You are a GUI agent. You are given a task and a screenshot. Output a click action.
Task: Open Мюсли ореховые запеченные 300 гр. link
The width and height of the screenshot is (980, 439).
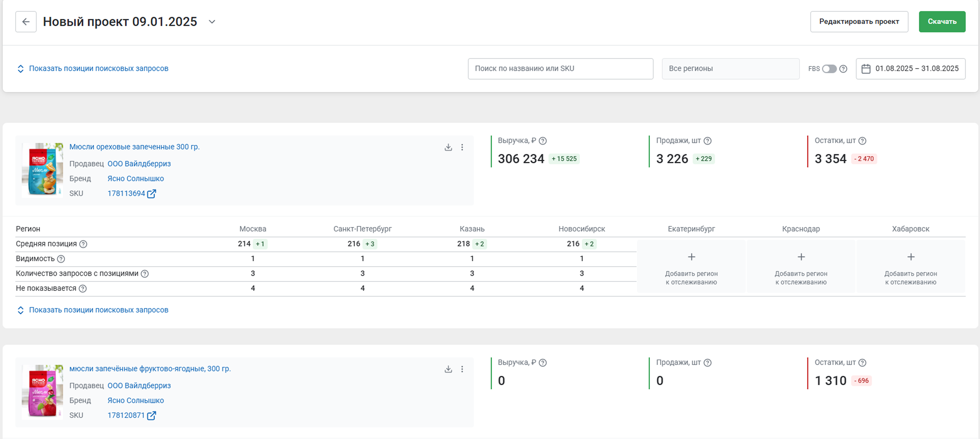134,147
